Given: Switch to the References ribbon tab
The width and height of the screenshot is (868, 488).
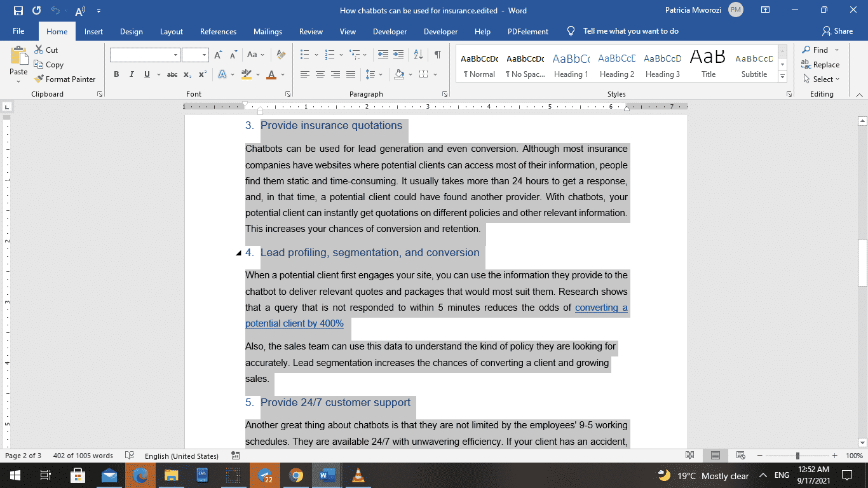Looking at the screenshot, I should pyautogui.click(x=218, y=31).
